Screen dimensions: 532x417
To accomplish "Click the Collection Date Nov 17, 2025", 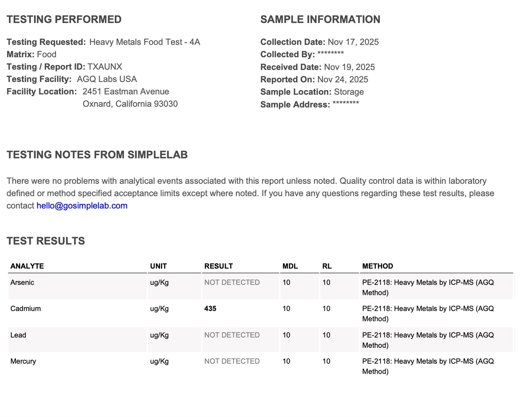I will point(353,42).
